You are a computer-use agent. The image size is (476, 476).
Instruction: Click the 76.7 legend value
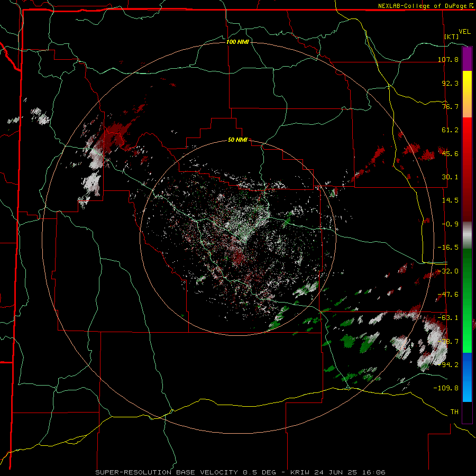pyautogui.click(x=450, y=106)
